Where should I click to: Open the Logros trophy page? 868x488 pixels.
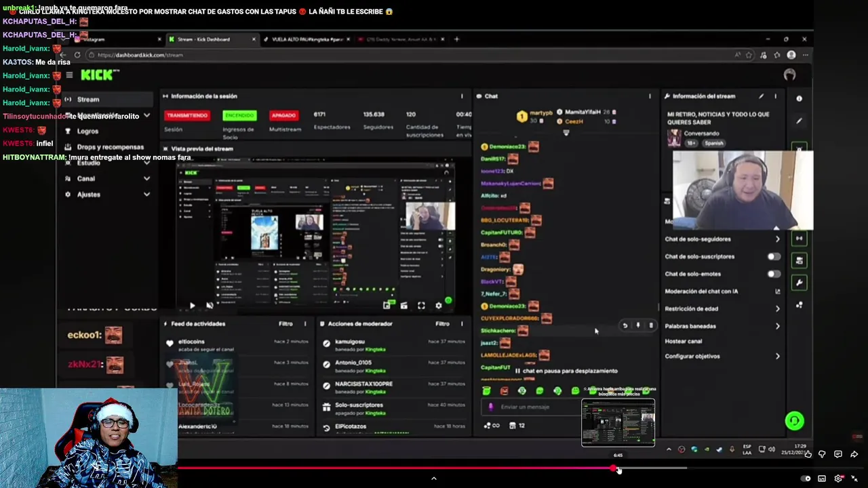87,131
